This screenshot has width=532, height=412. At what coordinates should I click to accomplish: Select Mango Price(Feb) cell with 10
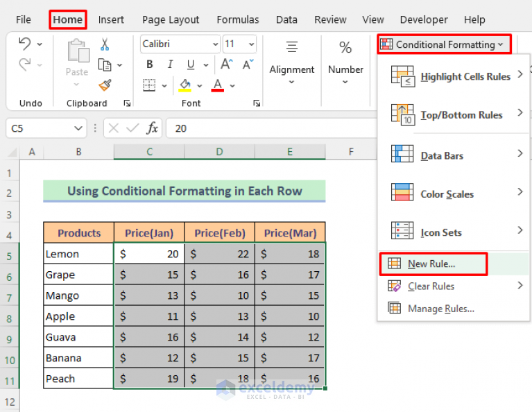point(219,295)
